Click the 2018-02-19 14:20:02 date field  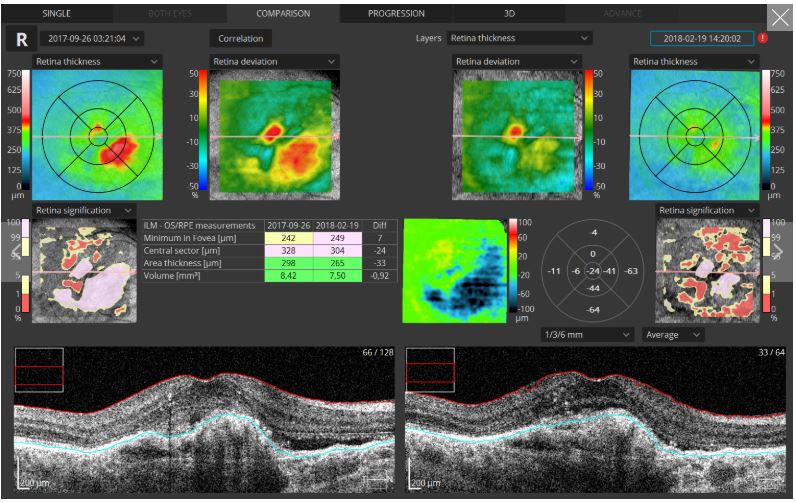click(x=701, y=38)
